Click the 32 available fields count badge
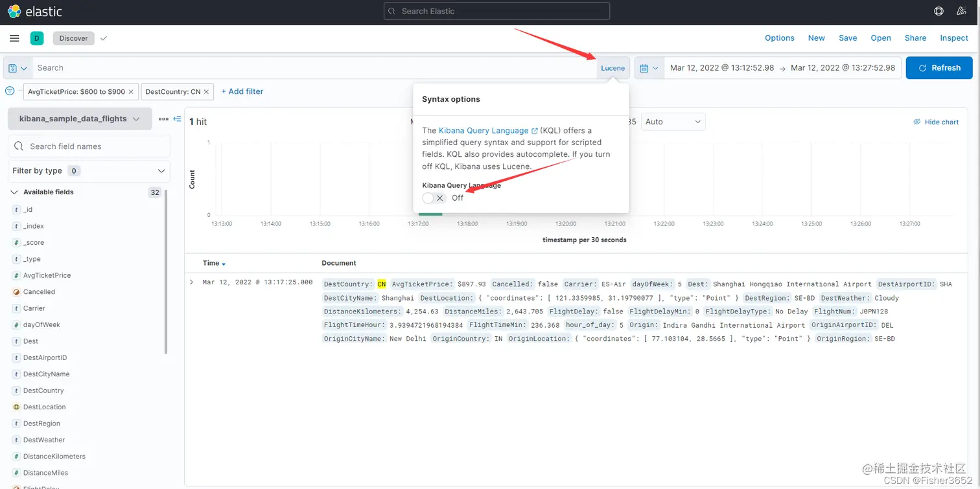 click(154, 192)
